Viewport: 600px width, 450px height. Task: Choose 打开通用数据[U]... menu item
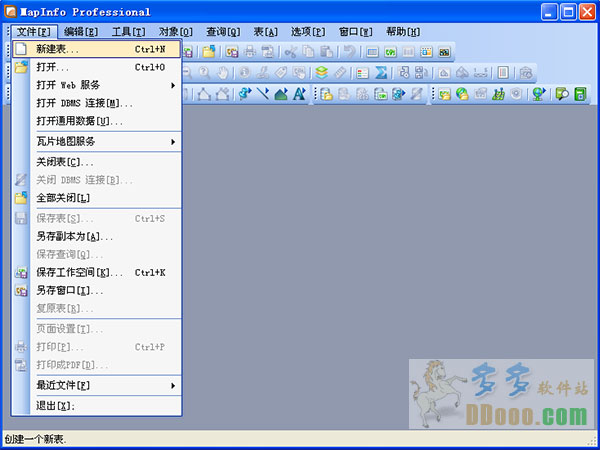click(x=96, y=121)
